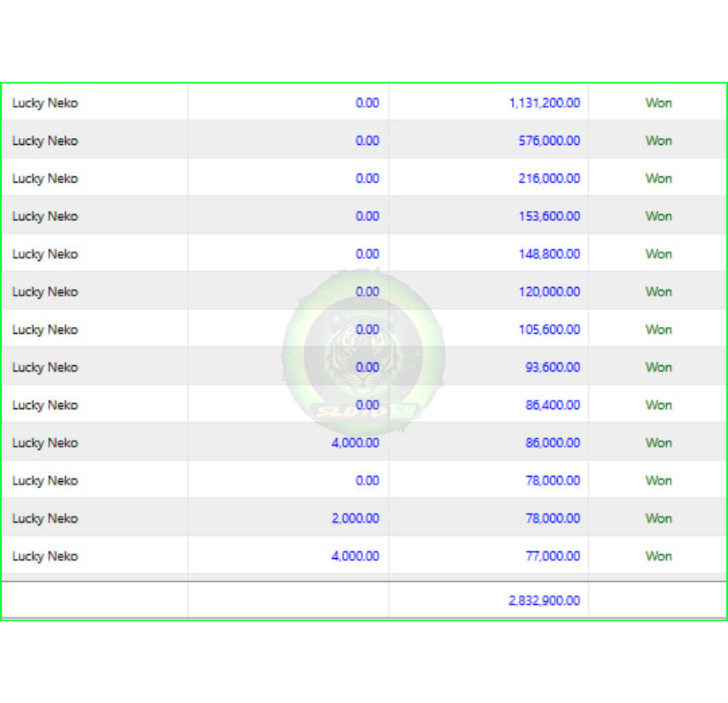
Task: Select Won status in the 120,000.00 row
Action: tap(659, 291)
